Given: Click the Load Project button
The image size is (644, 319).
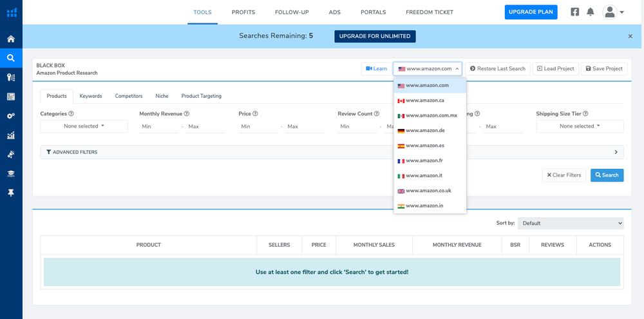Looking at the screenshot, I should click(x=556, y=69).
